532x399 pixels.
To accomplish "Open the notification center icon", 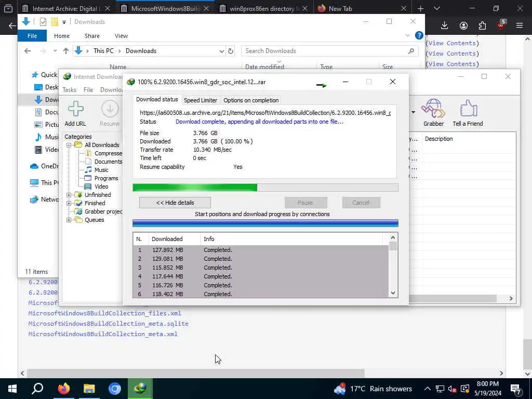I will point(516,389).
